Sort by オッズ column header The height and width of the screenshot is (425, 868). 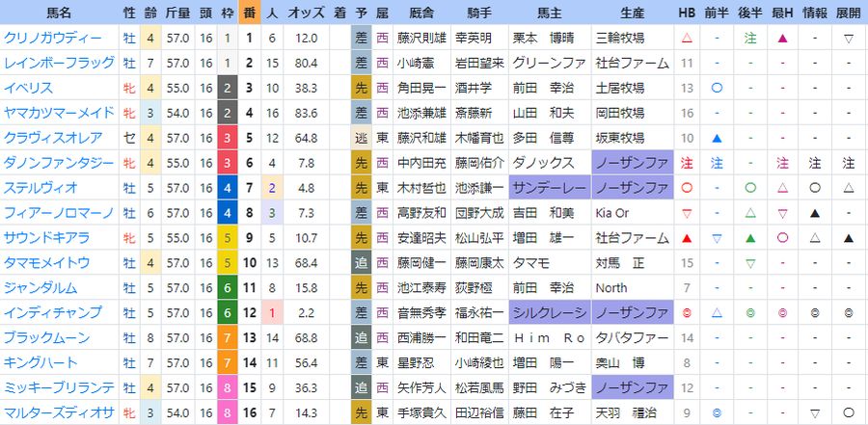(306, 13)
